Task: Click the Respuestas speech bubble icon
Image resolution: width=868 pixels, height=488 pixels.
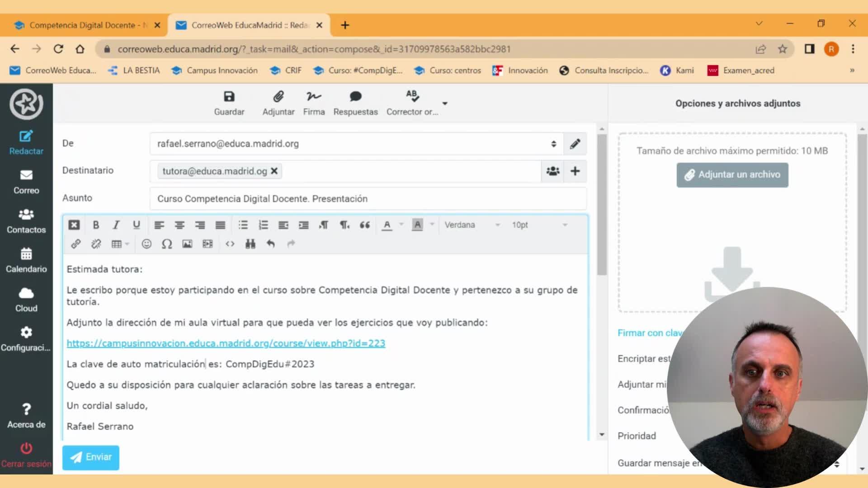Action: [355, 97]
